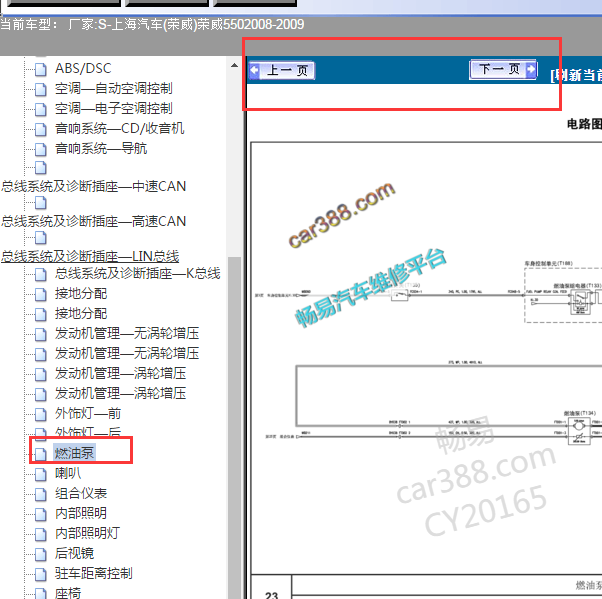The height and width of the screenshot is (599, 602).
Task: Click document icon beside ABS/DSC
Action: click(40, 69)
